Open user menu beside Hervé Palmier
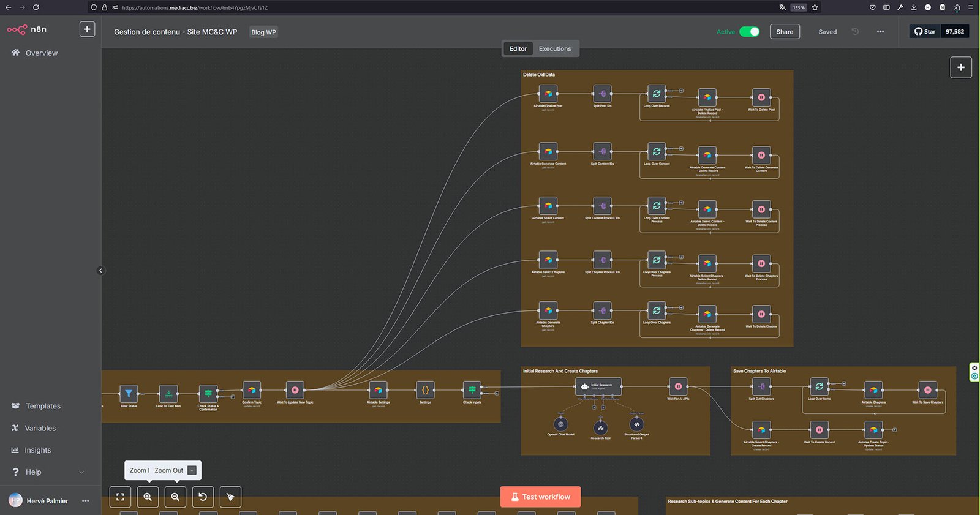The height and width of the screenshot is (515, 980). point(85,501)
